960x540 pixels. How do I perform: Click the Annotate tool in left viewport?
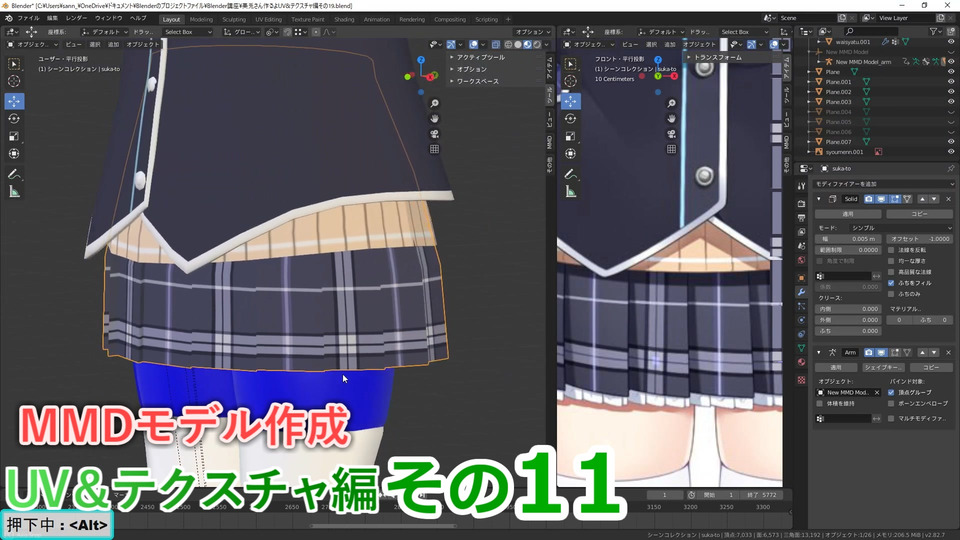tap(14, 173)
